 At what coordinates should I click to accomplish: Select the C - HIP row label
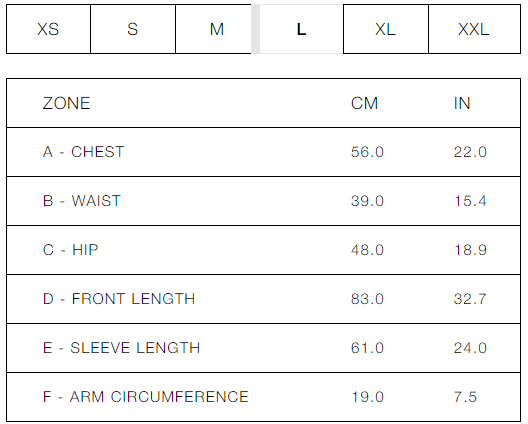click(x=70, y=250)
